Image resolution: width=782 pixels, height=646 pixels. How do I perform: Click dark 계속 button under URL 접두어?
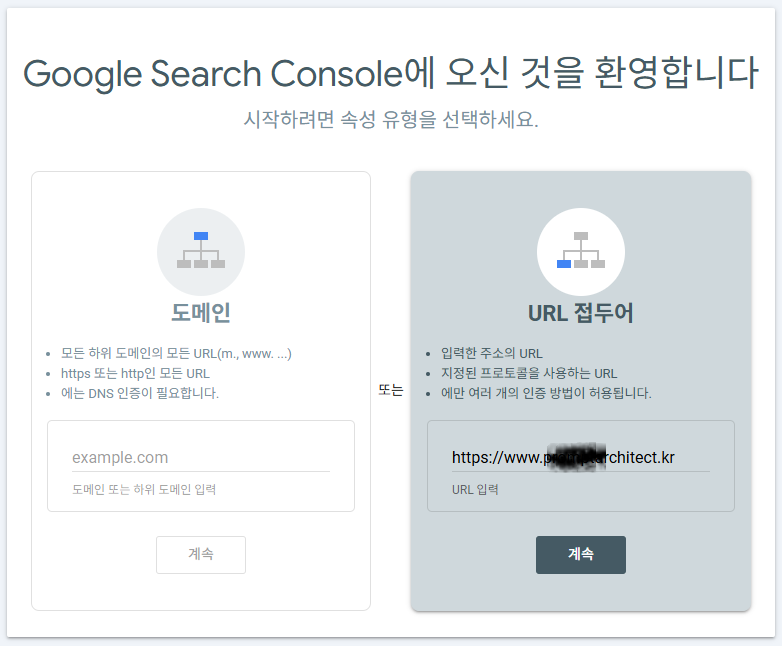click(581, 555)
